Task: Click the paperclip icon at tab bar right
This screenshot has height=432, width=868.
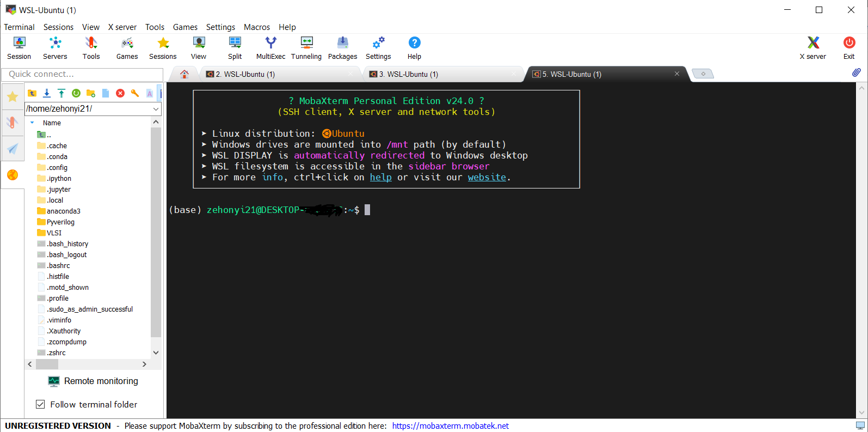Action: coord(856,72)
